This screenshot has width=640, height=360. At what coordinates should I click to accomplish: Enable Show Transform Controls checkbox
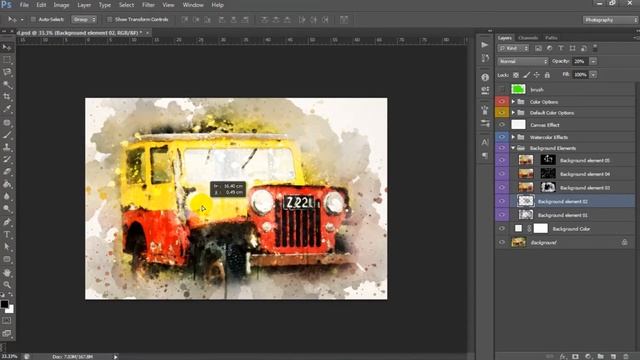point(109,19)
